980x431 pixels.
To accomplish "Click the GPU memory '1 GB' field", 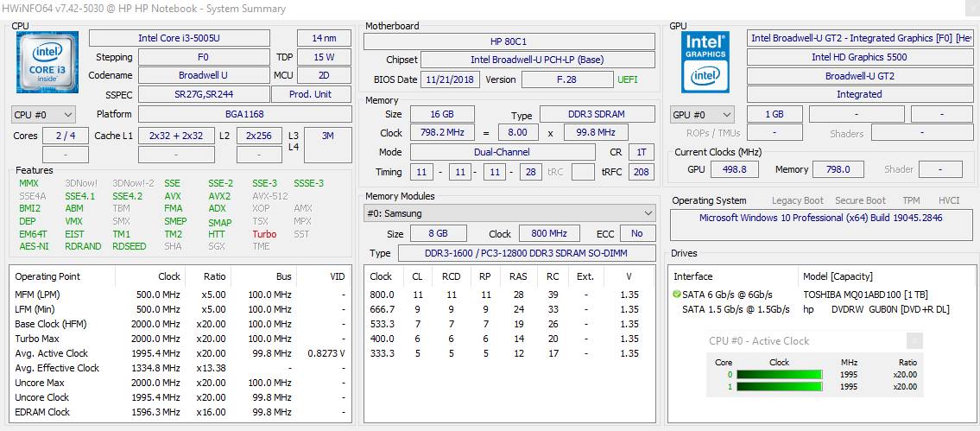I will coord(775,115).
